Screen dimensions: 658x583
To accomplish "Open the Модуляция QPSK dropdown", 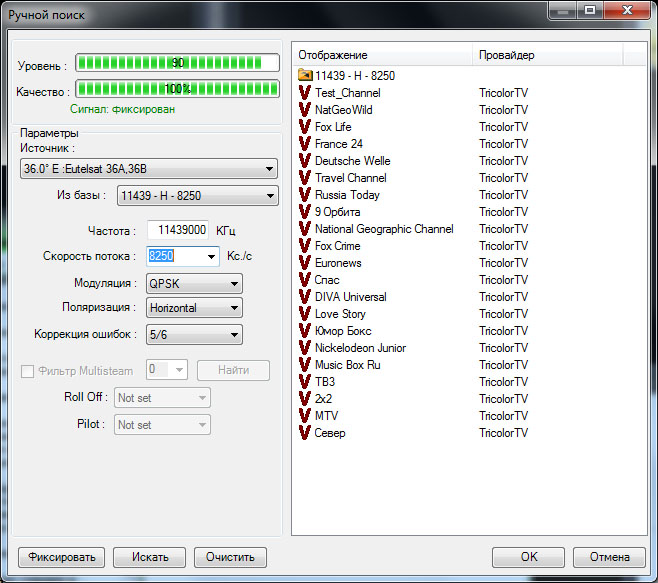I will [194, 283].
